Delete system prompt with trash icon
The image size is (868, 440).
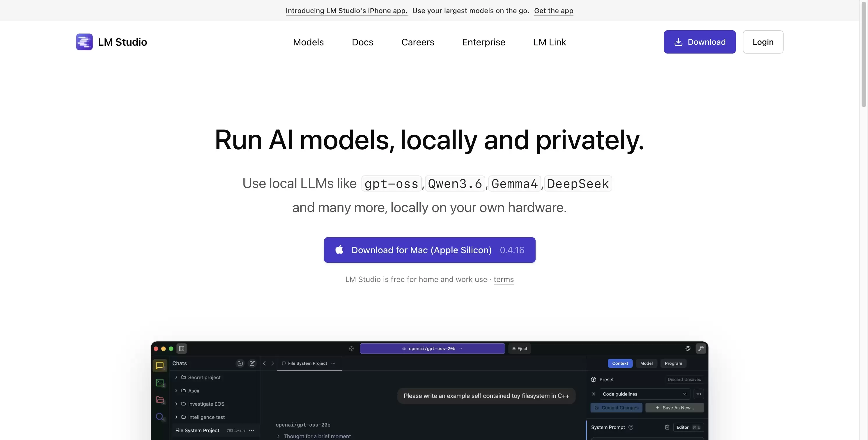pyautogui.click(x=667, y=427)
